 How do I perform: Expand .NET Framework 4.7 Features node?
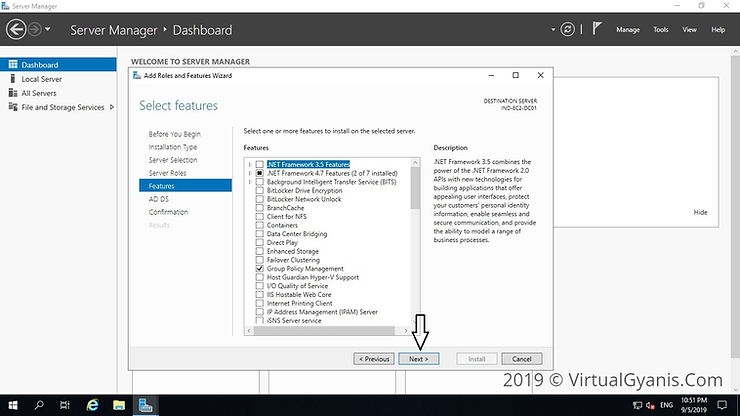(x=250, y=173)
